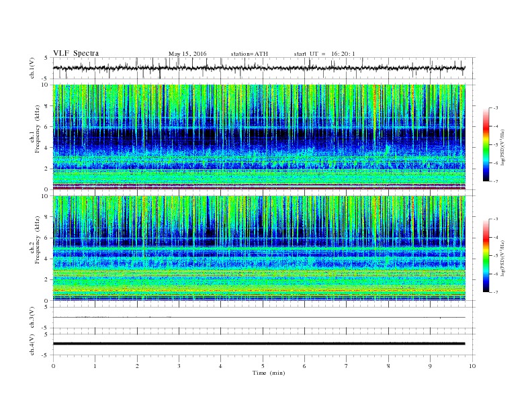Click the "3" tick on the time axis

179,366
